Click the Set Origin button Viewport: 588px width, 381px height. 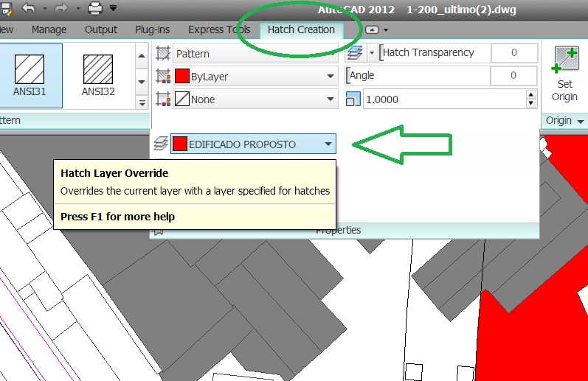pyautogui.click(x=564, y=74)
